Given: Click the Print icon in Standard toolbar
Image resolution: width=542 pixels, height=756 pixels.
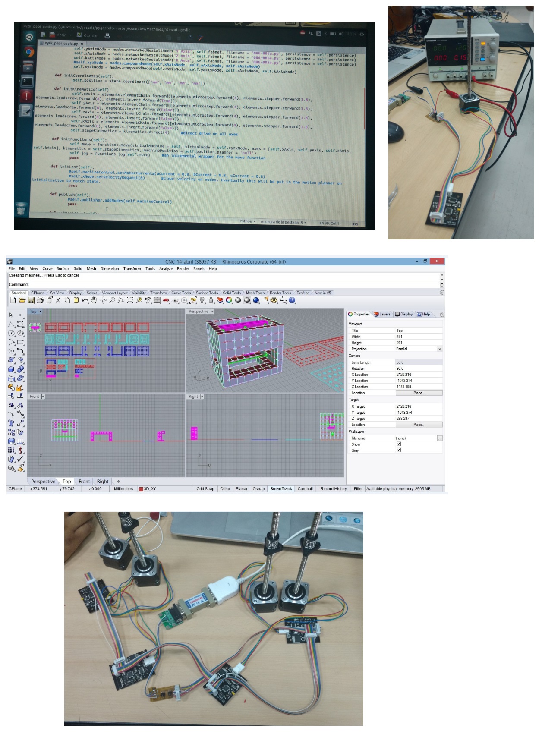Looking at the screenshot, I should coord(40,300).
